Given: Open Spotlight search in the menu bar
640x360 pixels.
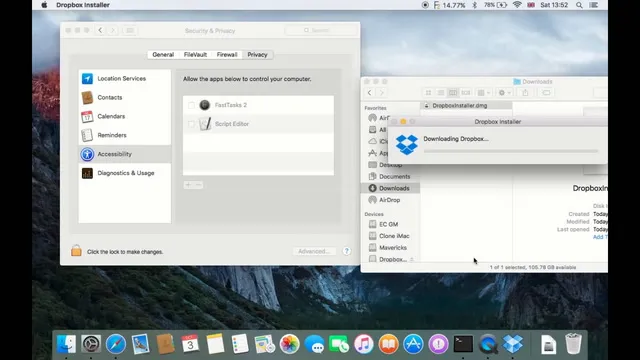Looking at the screenshot, I should click(579, 5).
